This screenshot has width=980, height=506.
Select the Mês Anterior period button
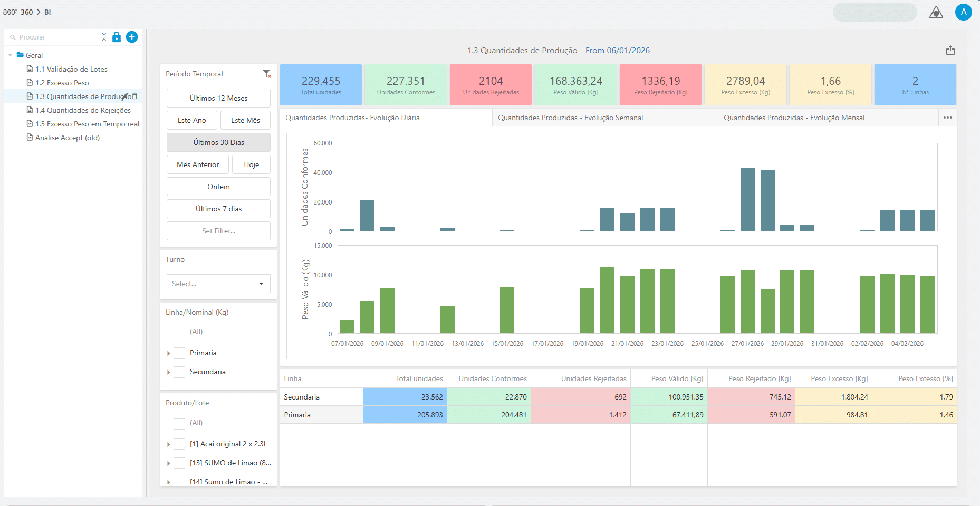click(x=198, y=164)
